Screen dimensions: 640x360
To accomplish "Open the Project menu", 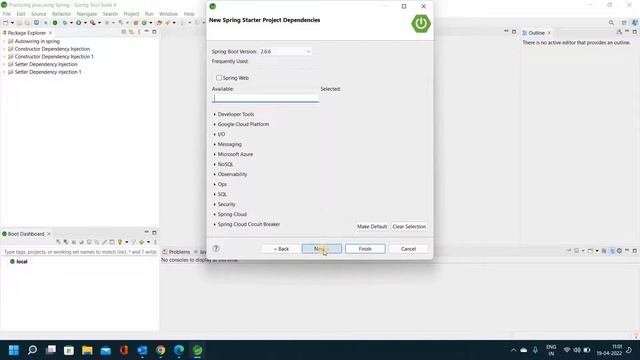I will click(131, 14).
